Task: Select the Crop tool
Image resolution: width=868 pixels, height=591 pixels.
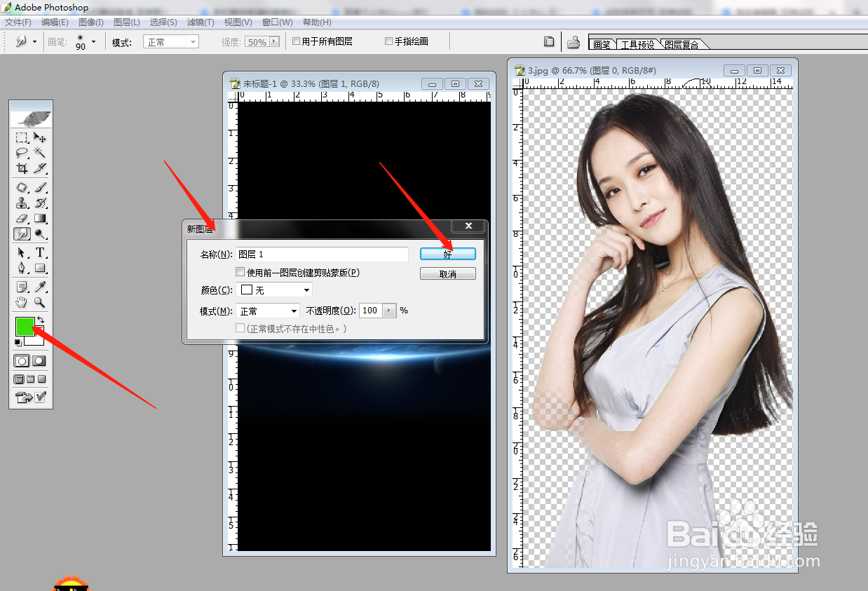Action: (x=22, y=168)
